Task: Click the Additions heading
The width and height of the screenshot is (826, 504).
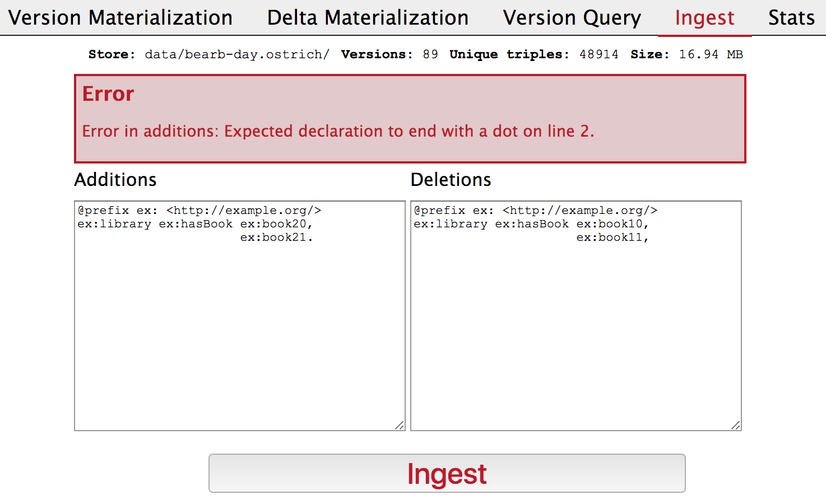Action: (115, 180)
